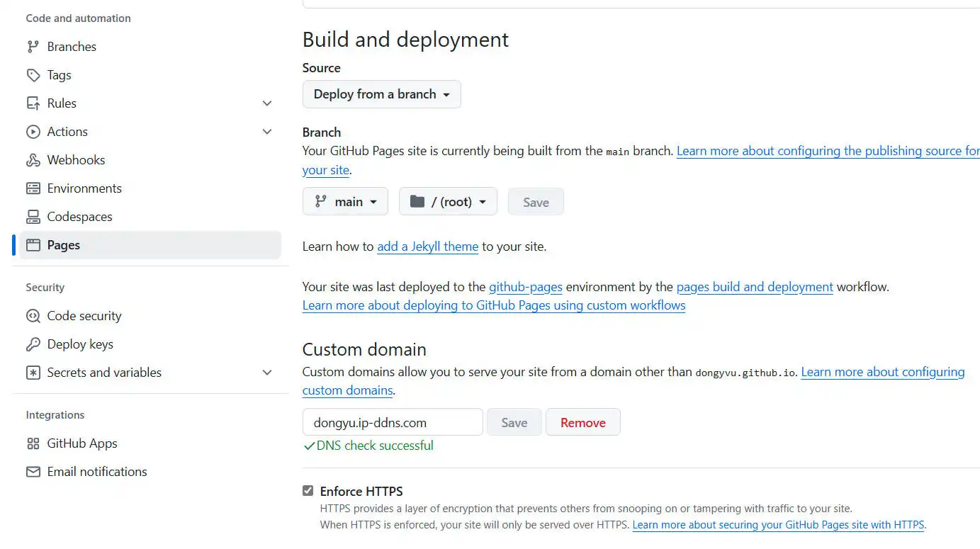Image resolution: width=980 pixels, height=549 pixels.
Task: Click the Email notifications envelope icon
Action: (33, 472)
